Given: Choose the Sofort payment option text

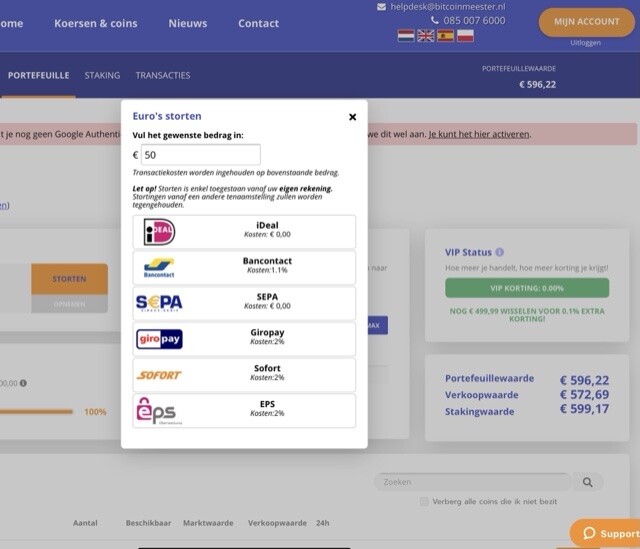Looking at the screenshot, I should tap(267, 373).
